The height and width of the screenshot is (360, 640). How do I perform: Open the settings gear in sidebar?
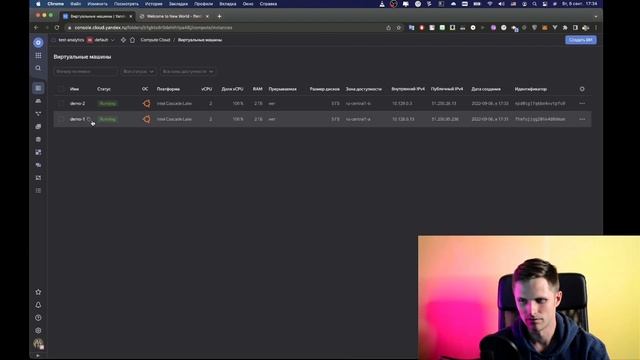point(38,330)
